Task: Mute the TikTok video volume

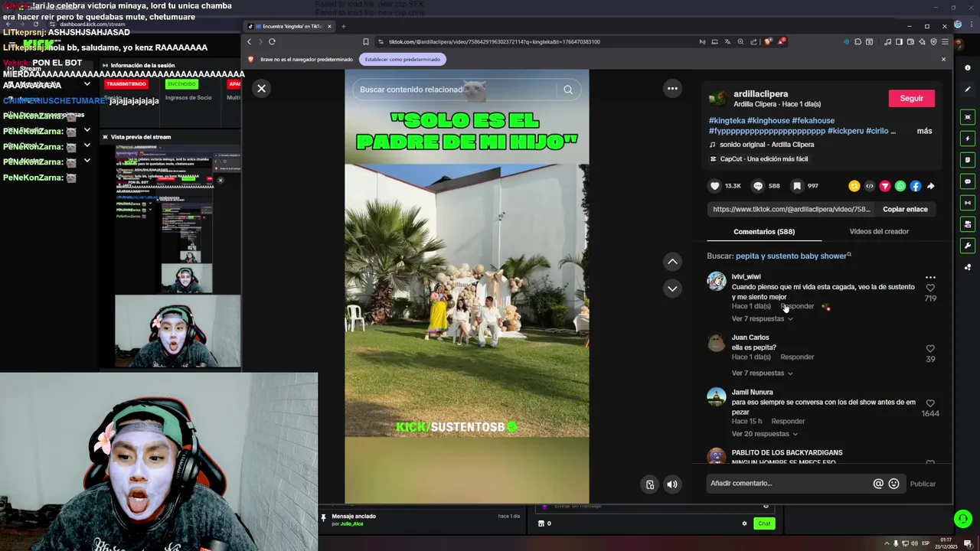Action: tap(672, 484)
